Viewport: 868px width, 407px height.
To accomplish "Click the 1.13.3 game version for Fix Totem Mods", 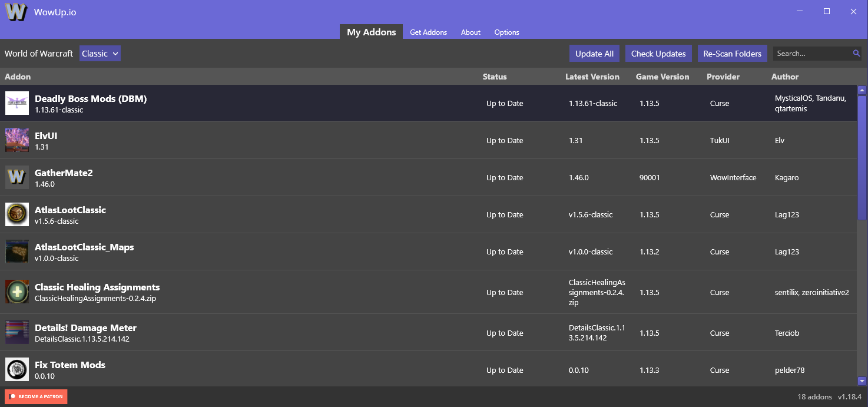I will [650, 370].
